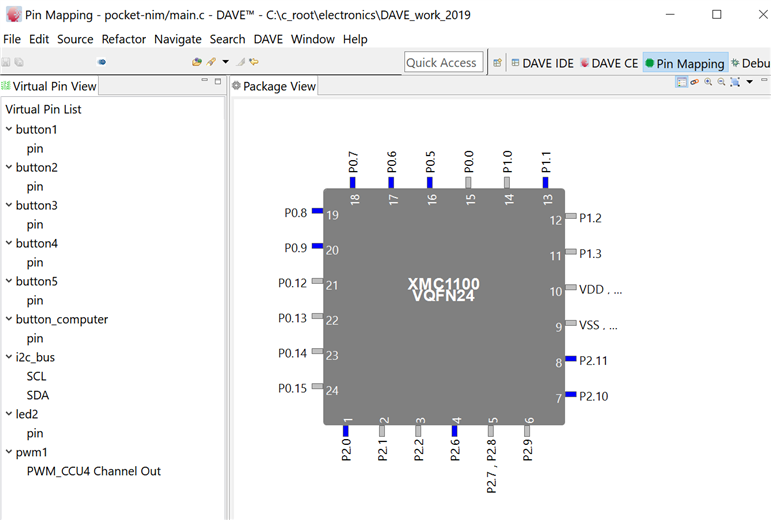Open the Navigate menu
This screenshot has width=771, height=520.
[x=178, y=39]
